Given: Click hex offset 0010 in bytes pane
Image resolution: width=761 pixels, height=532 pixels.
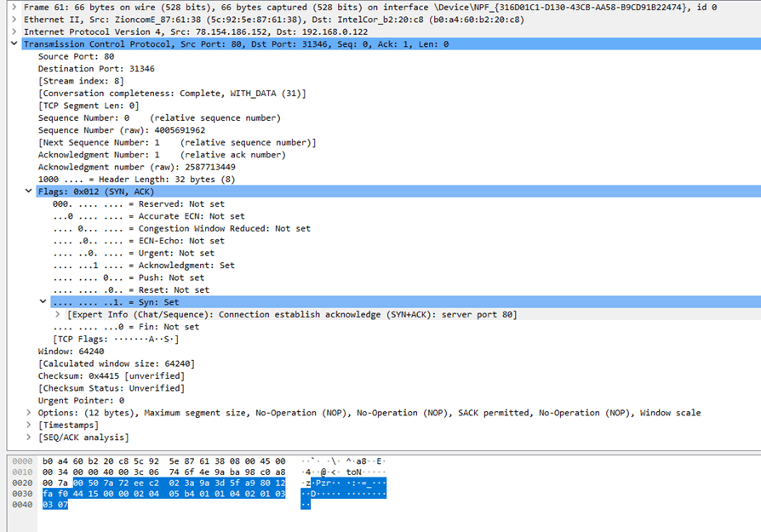Looking at the screenshot, I should pyautogui.click(x=22, y=472).
